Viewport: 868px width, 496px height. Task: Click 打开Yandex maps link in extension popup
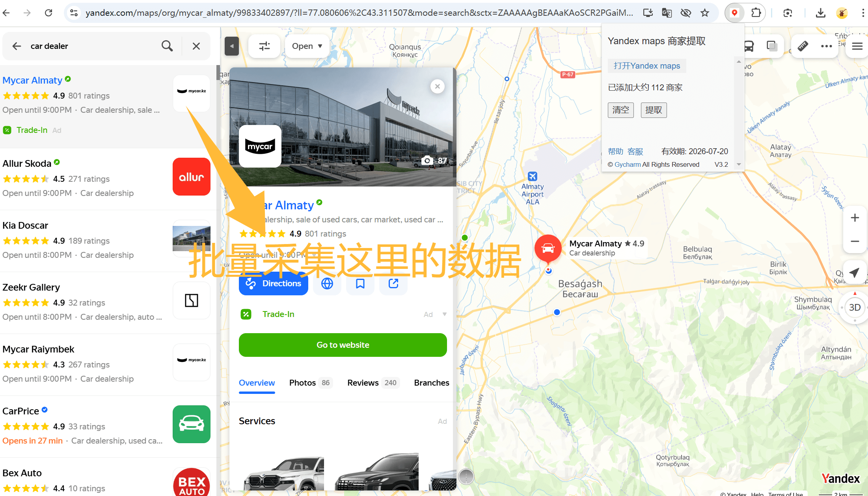coord(647,66)
